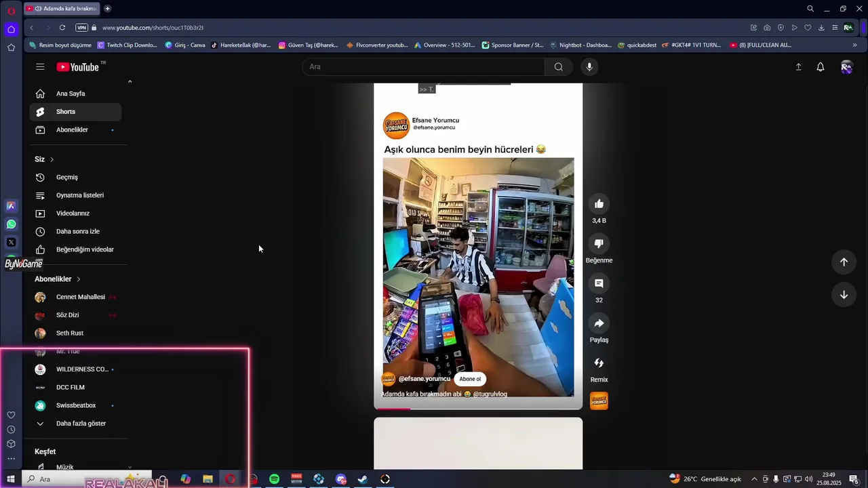Click the youtube.com URL address field
This screenshot has width=868, height=488.
153,28
